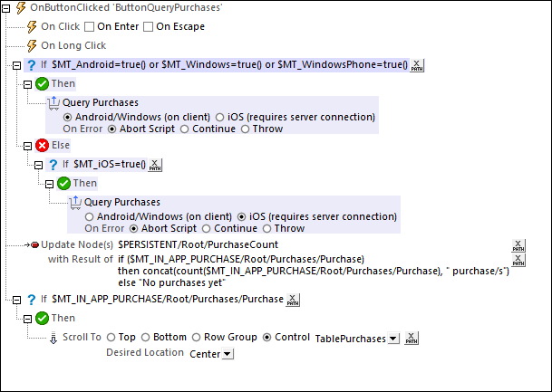Image resolution: width=552 pixels, height=392 pixels.
Task: Click the OnButtonClicked lightning bolt icon
Action: (21, 8)
